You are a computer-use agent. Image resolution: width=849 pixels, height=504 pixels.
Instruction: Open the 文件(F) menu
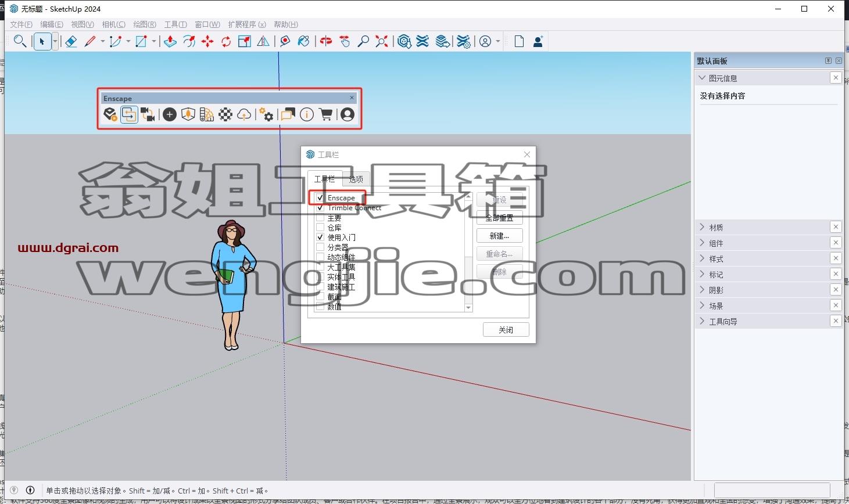click(22, 24)
